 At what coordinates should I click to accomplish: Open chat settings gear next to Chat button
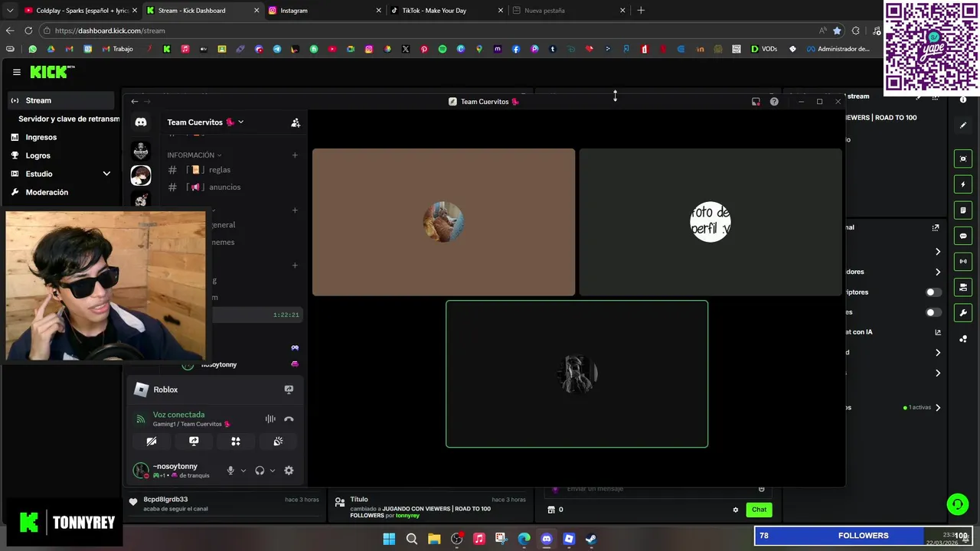(x=736, y=510)
